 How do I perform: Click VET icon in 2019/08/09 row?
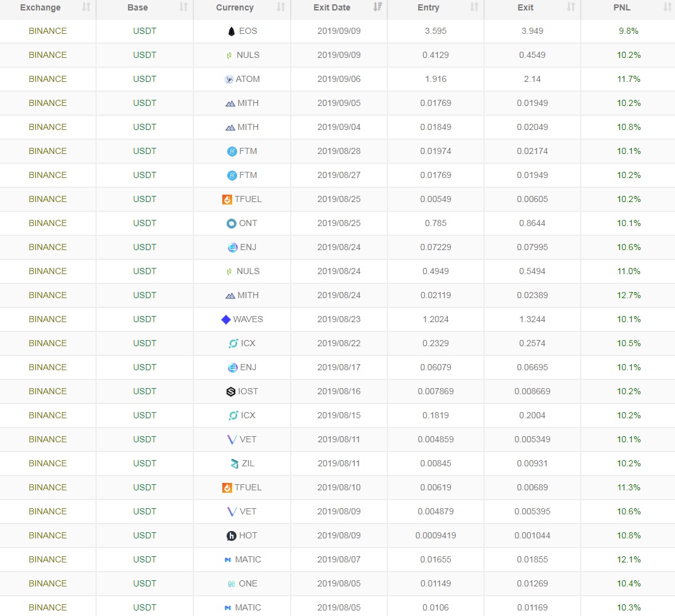pyautogui.click(x=232, y=512)
